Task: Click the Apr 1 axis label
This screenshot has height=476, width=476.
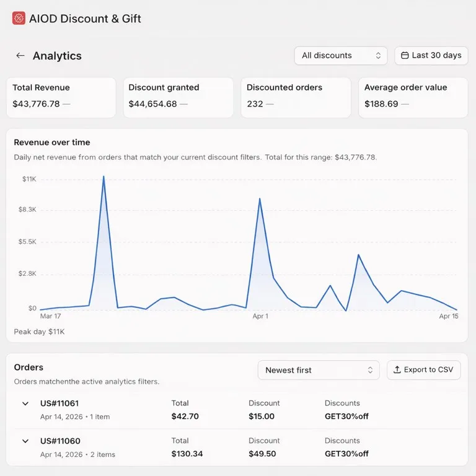Action: (x=260, y=316)
